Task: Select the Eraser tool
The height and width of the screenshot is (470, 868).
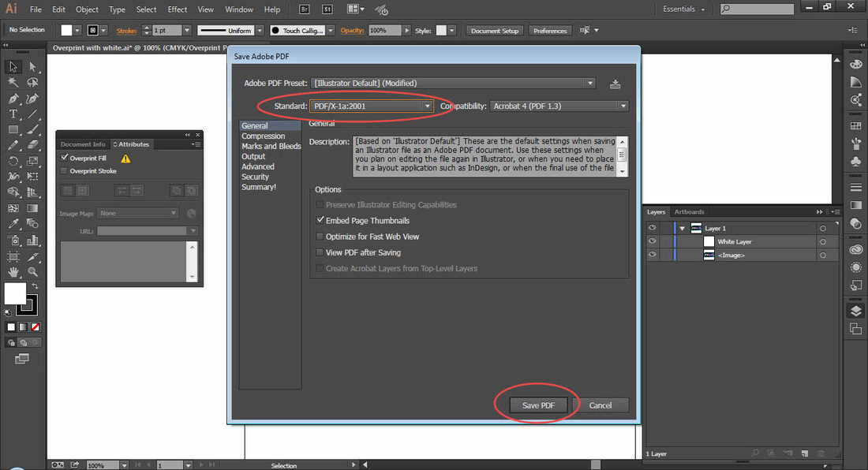Action: coord(32,145)
